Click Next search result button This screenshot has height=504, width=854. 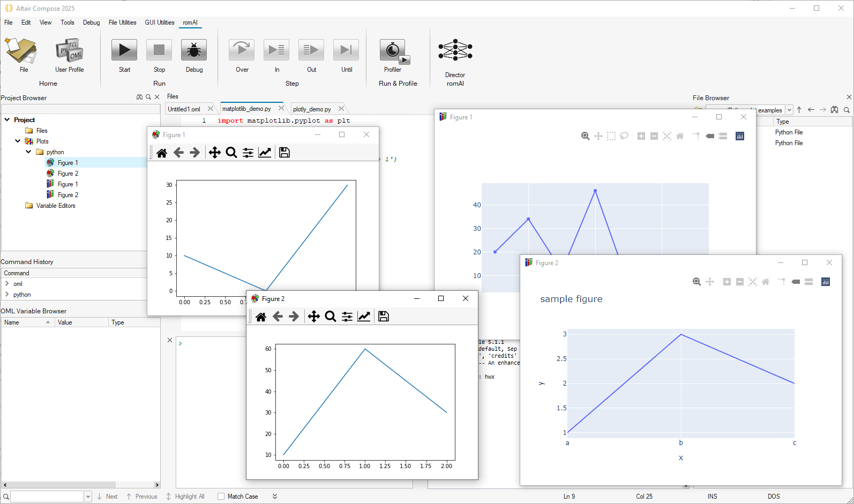coord(107,497)
